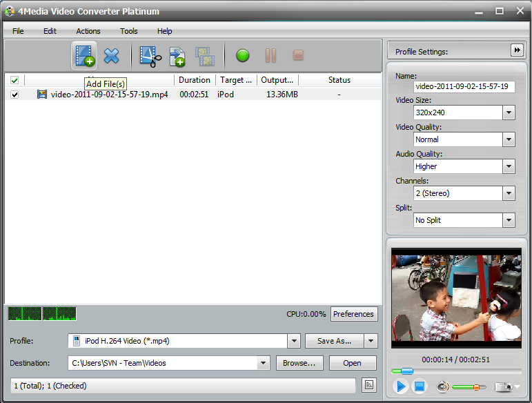Open snapshot options arrow beside camera
Image resolution: width=532 pixels, height=403 pixels.
pos(517,386)
